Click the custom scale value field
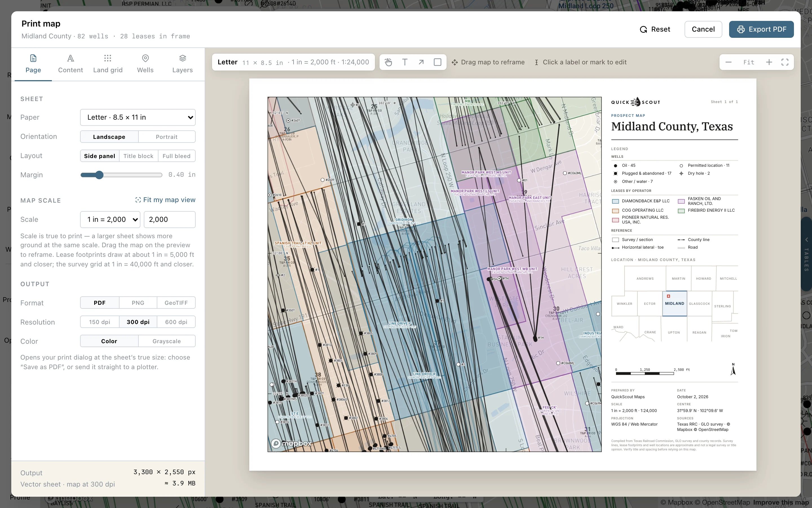 169,219
